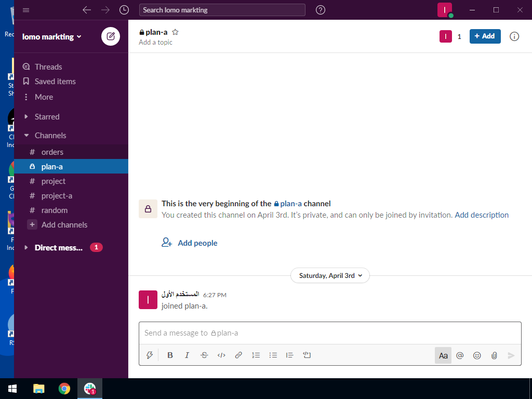The image size is (532, 399).
Task: Click the Send a message to plan-a field
Action: pos(330,333)
